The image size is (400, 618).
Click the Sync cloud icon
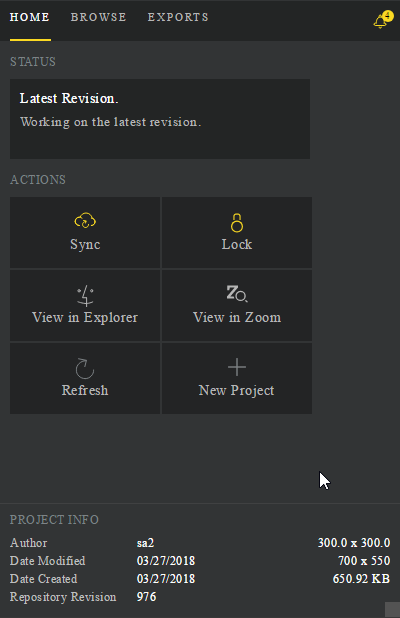pos(85,221)
